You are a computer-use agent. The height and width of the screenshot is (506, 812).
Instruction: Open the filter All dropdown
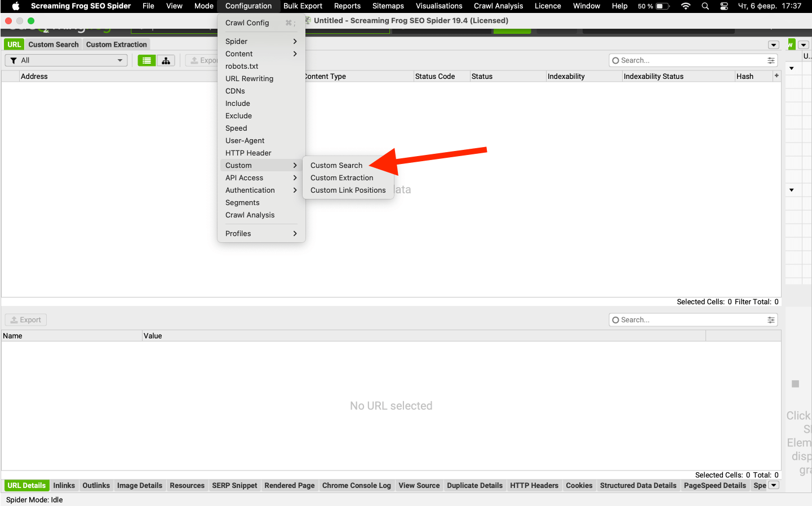66,60
